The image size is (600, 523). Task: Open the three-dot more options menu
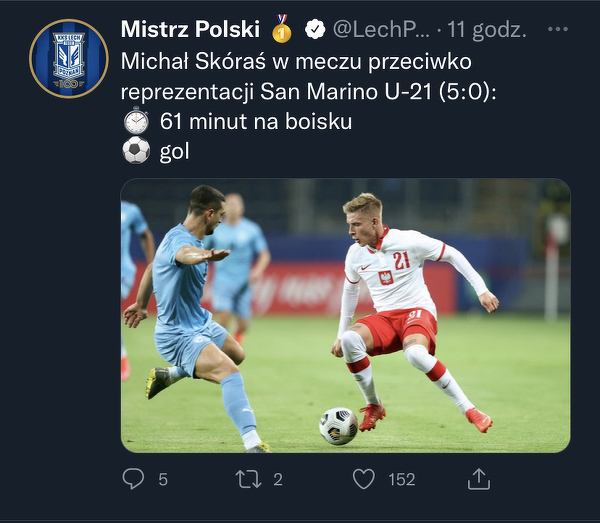[557, 30]
